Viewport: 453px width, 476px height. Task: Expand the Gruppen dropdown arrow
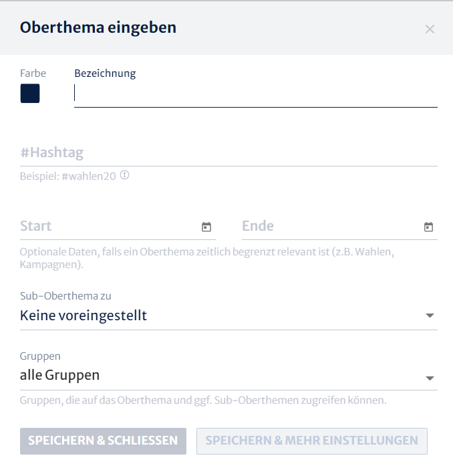(x=430, y=378)
